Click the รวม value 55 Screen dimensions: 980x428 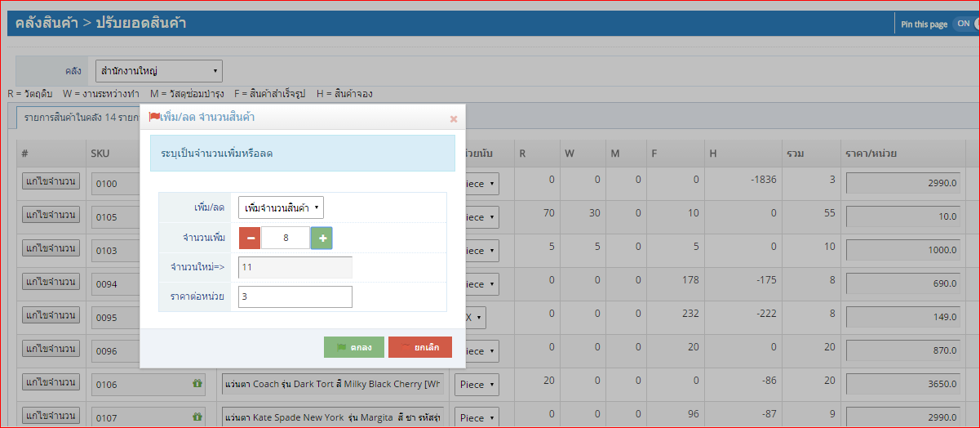pyautogui.click(x=829, y=212)
